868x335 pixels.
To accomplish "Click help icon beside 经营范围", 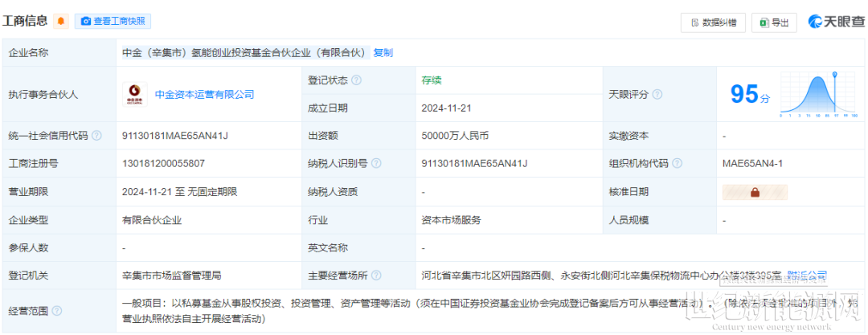I will point(56,311).
